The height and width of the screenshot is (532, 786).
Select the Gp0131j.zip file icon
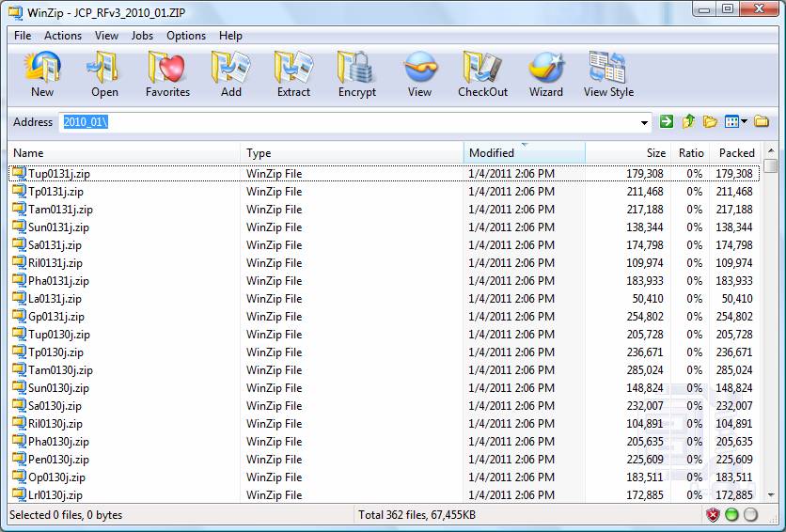point(19,316)
